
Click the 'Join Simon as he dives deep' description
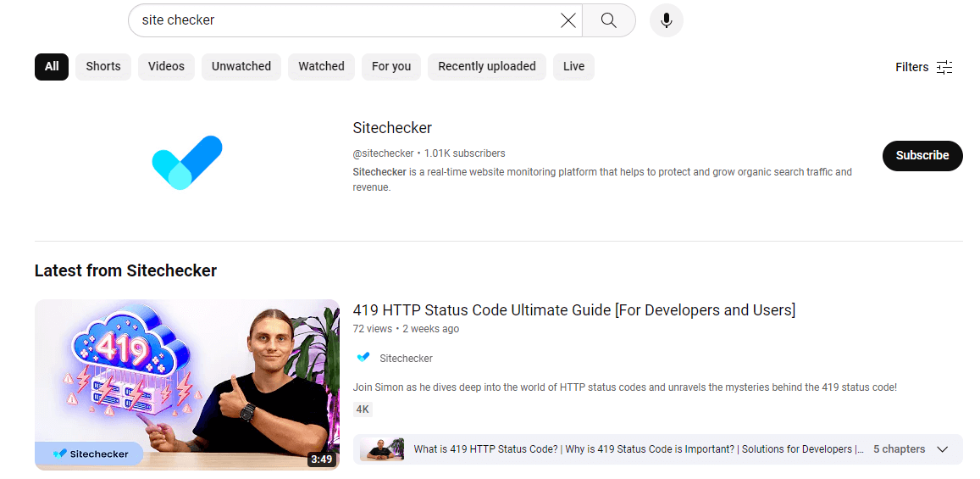(x=624, y=387)
